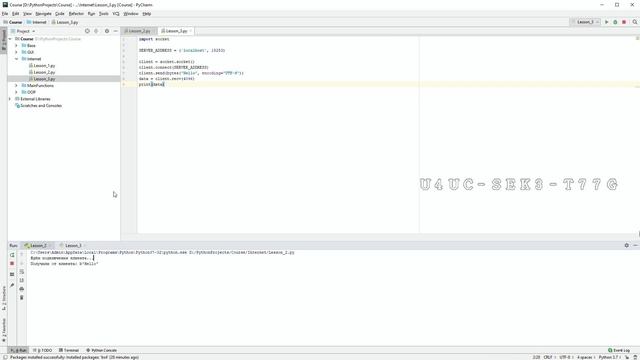This screenshot has height=360, width=640.
Task: Open the Refactor menu
Action: [76, 13]
